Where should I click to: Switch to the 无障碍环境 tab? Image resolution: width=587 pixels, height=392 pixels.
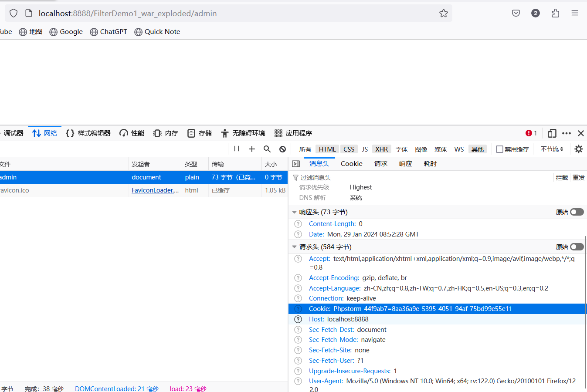click(x=243, y=133)
